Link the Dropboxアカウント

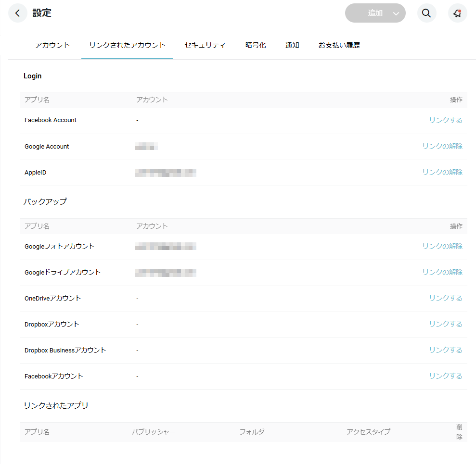(445, 324)
